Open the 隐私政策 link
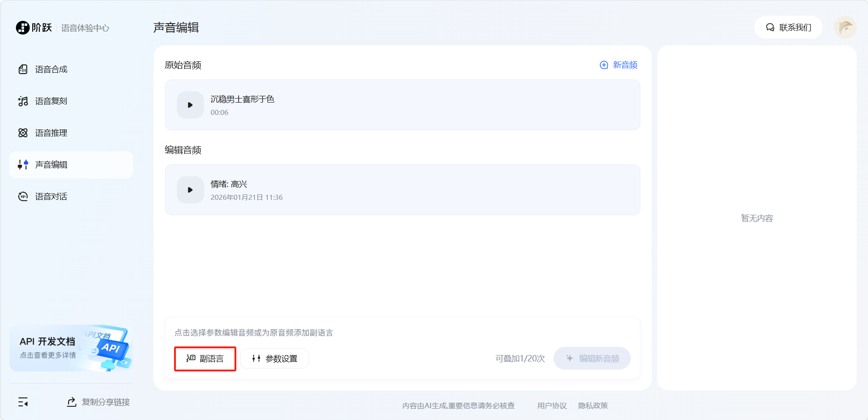The width and height of the screenshot is (868, 420). [593, 405]
